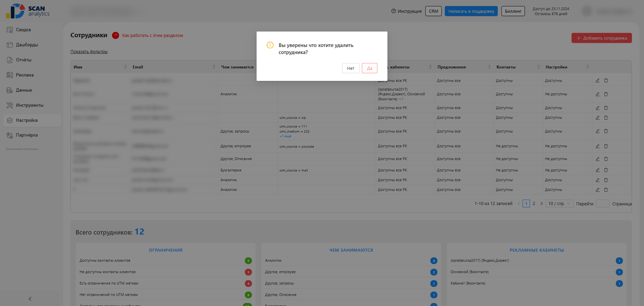Edit the Бухгалтерия employee
The width and height of the screenshot is (644, 306).
[597, 170]
